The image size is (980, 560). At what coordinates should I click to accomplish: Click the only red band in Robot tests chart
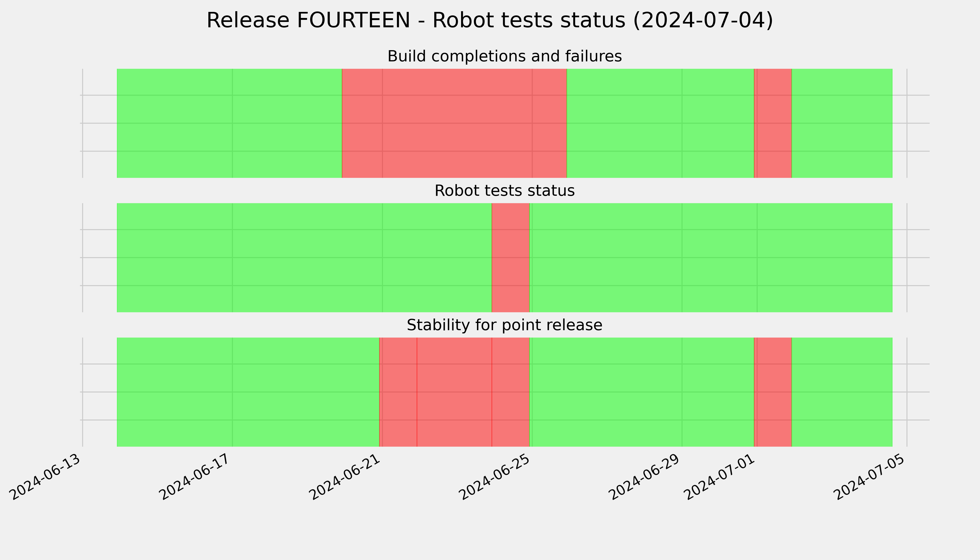(511, 258)
